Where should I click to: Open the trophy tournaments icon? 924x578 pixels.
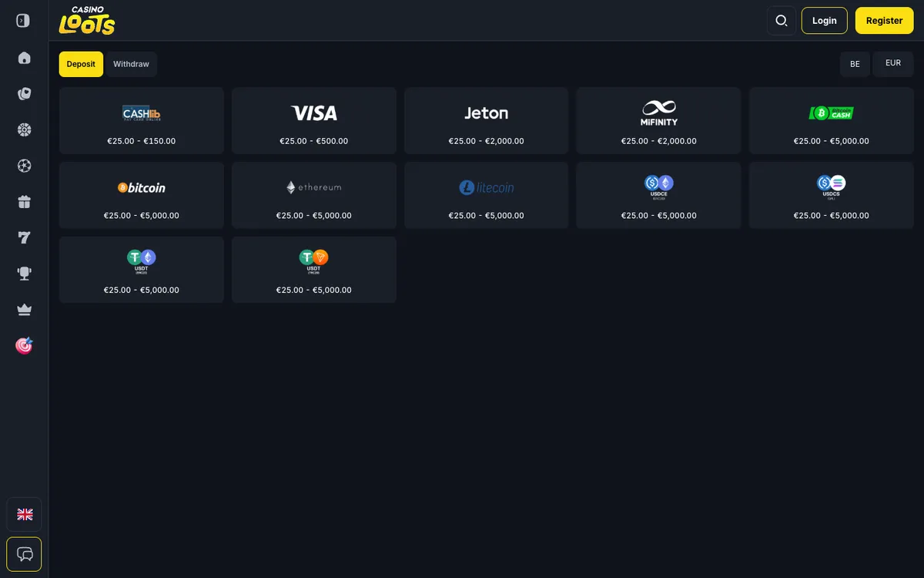pyautogui.click(x=24, y=274)
